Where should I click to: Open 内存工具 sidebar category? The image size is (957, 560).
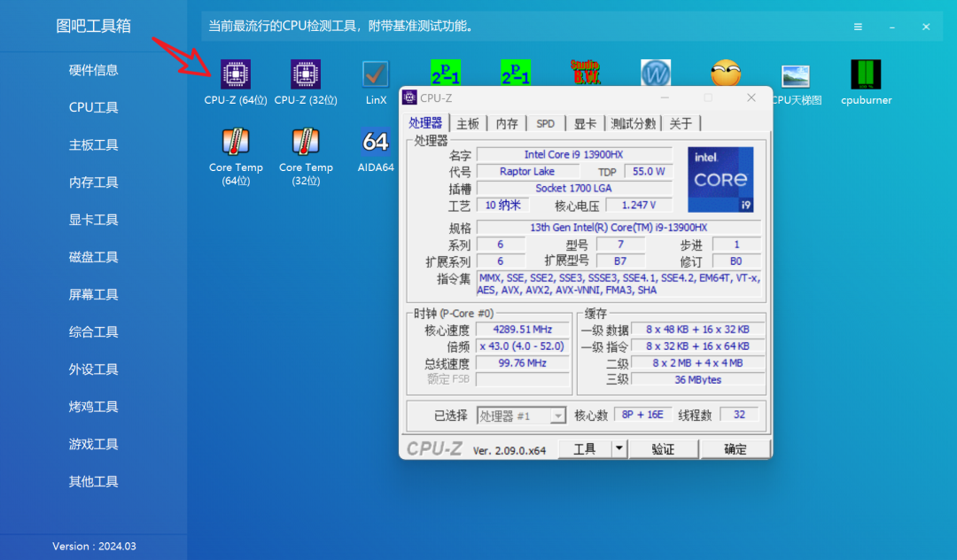pyautogui.click(x=93, y=183)
